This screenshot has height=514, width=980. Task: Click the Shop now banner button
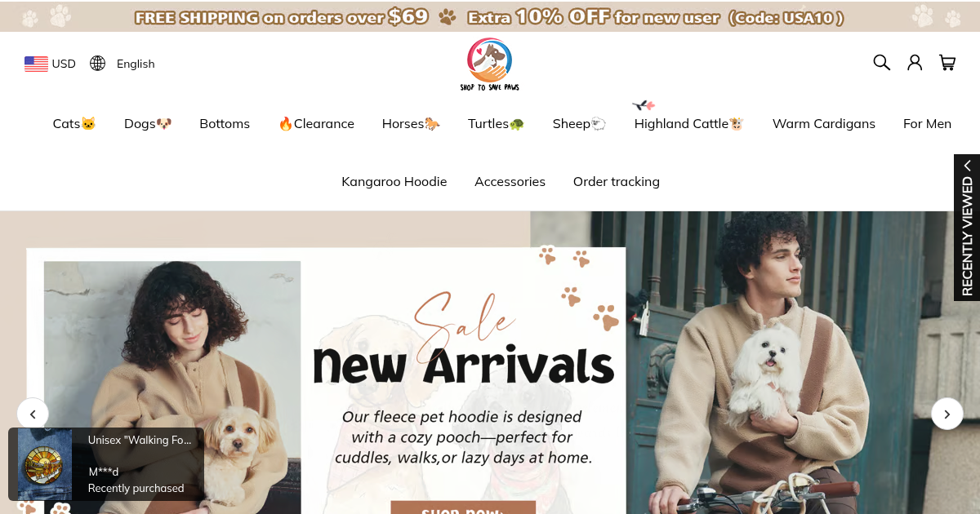[463, 507]
